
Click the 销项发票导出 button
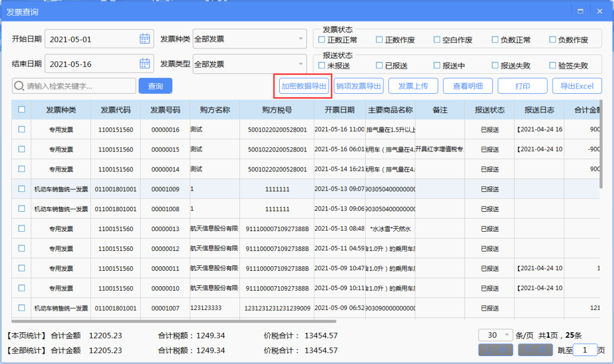tap(358, 86)
